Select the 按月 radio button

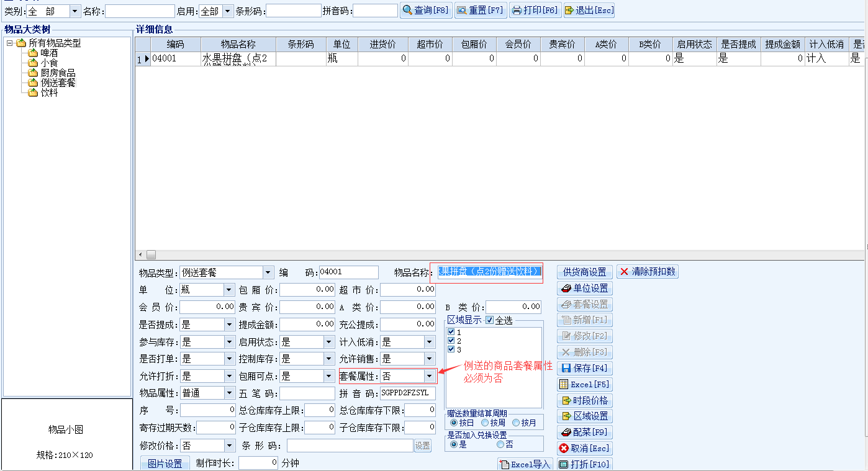[x=516, y=423]
